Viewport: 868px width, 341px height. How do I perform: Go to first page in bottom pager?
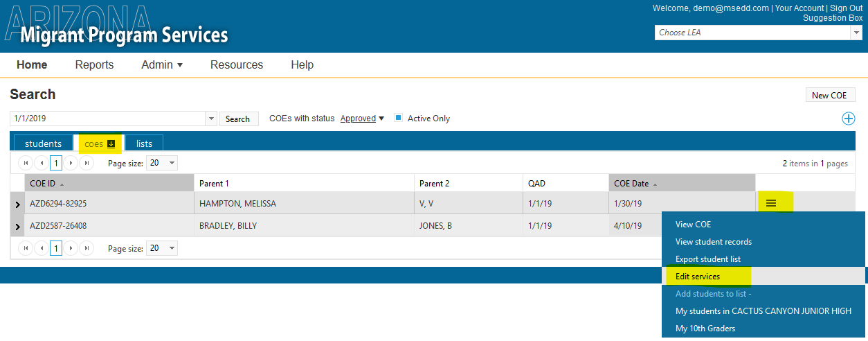coord(26,248)
